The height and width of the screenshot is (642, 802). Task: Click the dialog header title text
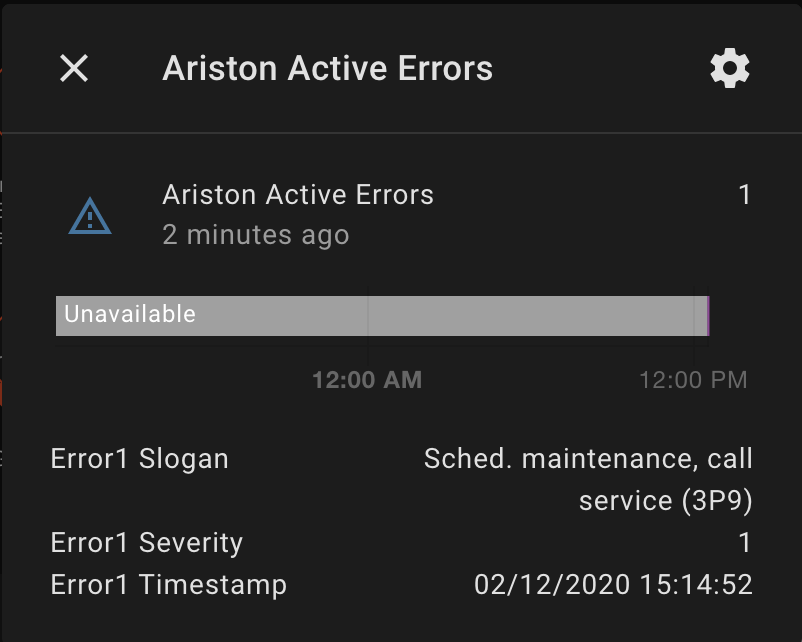tap(328, 68)
